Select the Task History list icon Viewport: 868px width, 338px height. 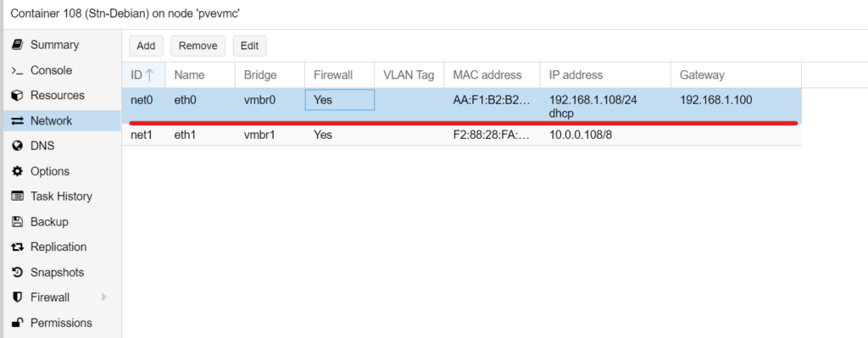pyautogui.click(x=17, y=197)
